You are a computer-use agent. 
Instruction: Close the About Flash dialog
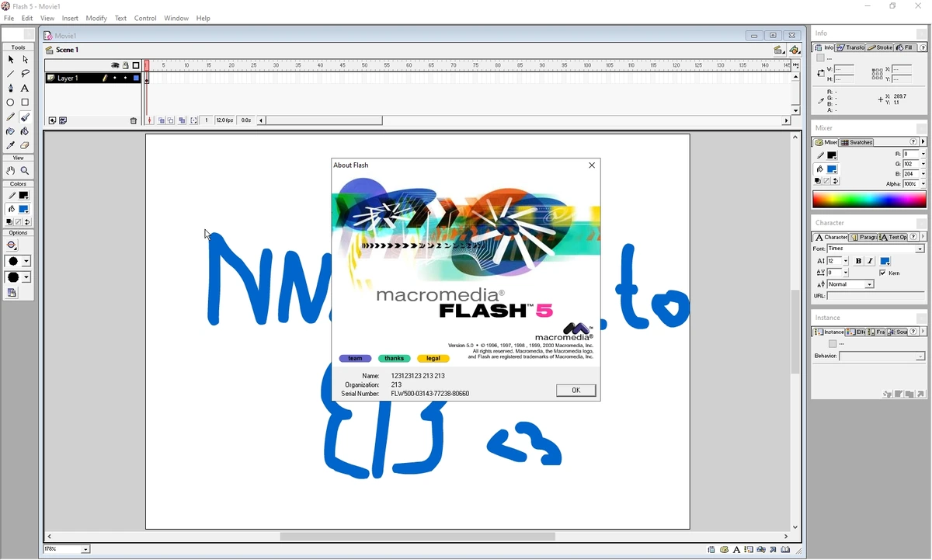[x=592, y=165]
